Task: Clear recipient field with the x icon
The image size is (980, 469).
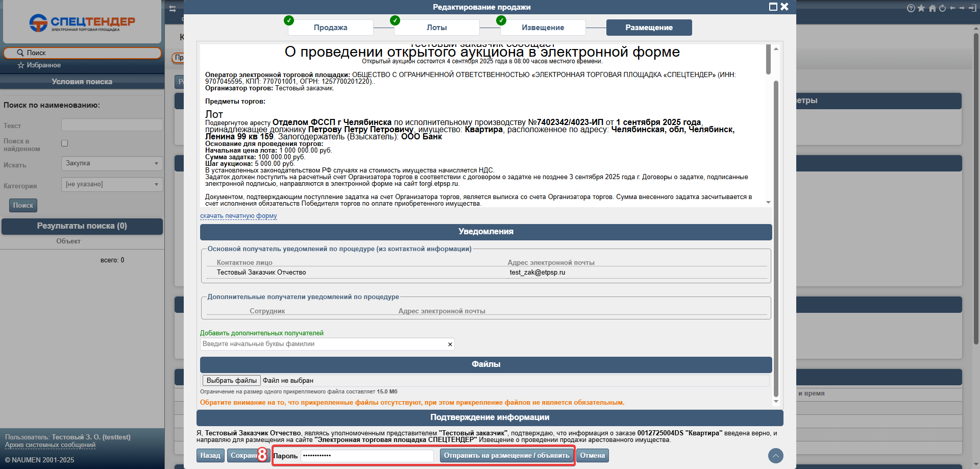Action: coord(450,344)
